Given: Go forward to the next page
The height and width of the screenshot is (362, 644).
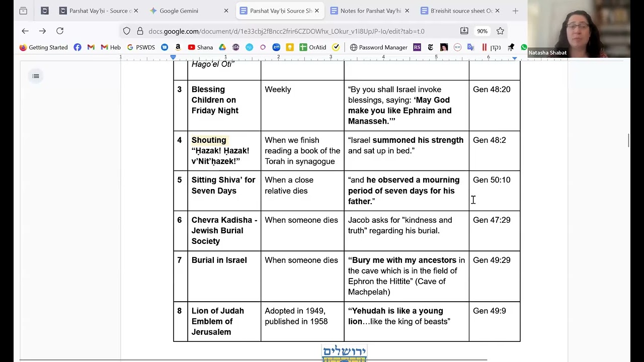Looking at the screenshot, I should click(42, 31).
